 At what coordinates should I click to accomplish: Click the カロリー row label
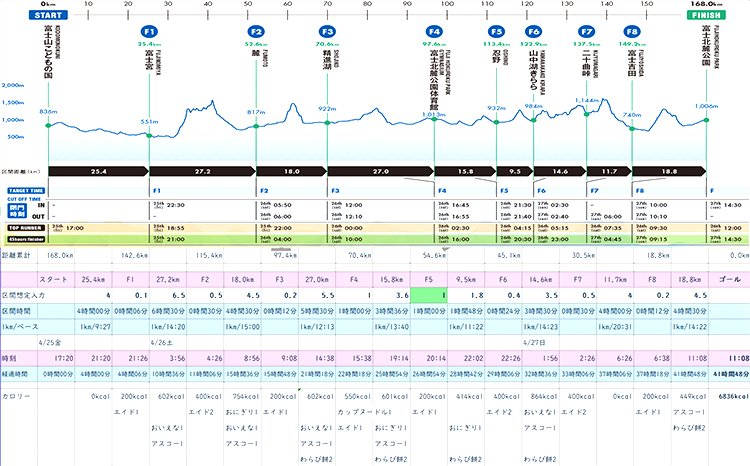(x=16, y=396)
